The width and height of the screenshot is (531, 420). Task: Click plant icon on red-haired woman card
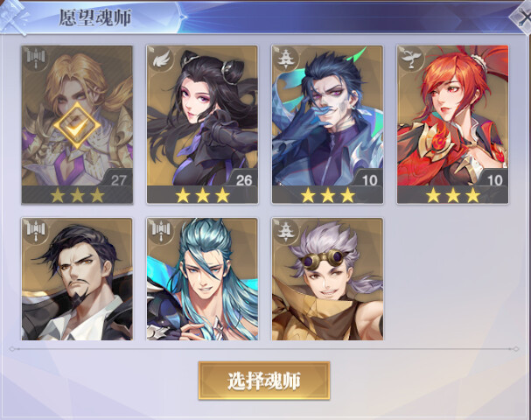tap(411, 59)
